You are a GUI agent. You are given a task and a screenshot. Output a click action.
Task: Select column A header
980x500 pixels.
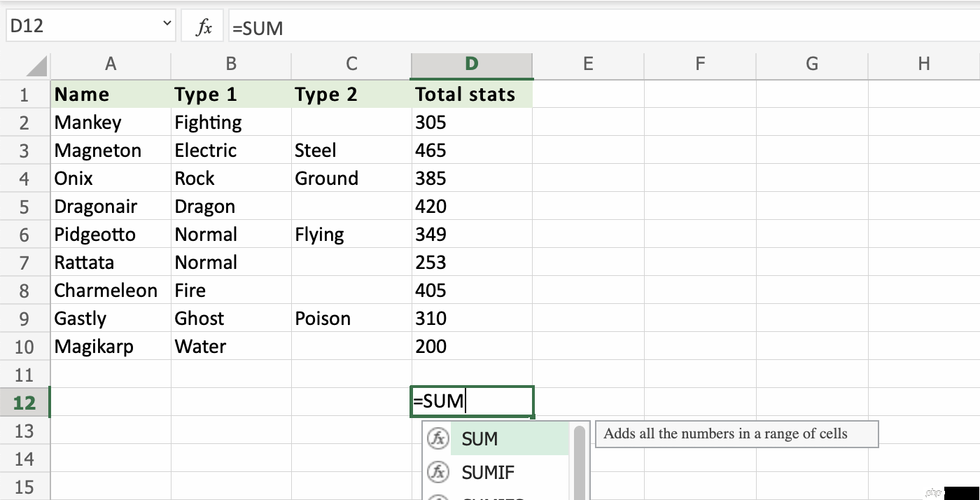111,64
